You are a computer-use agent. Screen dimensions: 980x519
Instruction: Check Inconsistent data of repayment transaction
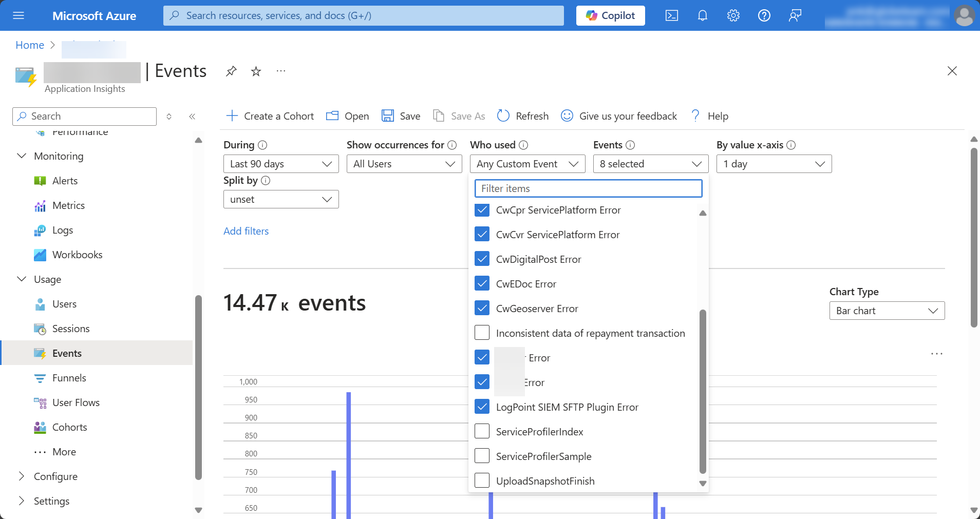(x=482, y=333)
